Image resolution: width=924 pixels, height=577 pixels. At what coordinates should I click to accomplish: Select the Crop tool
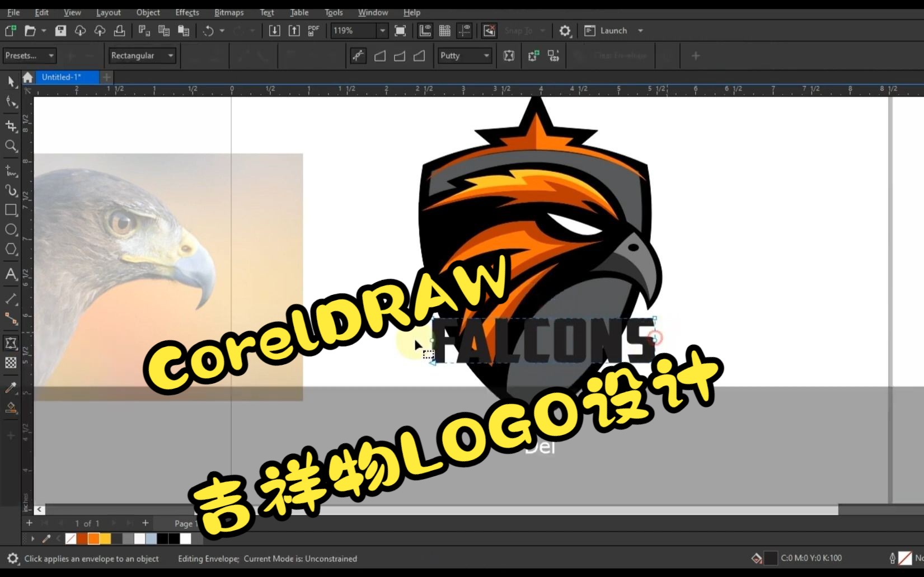coord(11,126)
